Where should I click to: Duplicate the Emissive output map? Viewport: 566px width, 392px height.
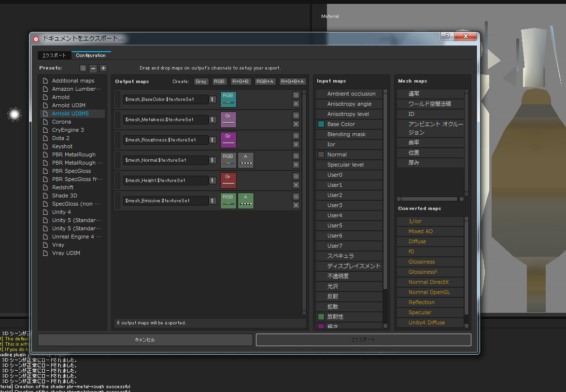tap(296, 196)
